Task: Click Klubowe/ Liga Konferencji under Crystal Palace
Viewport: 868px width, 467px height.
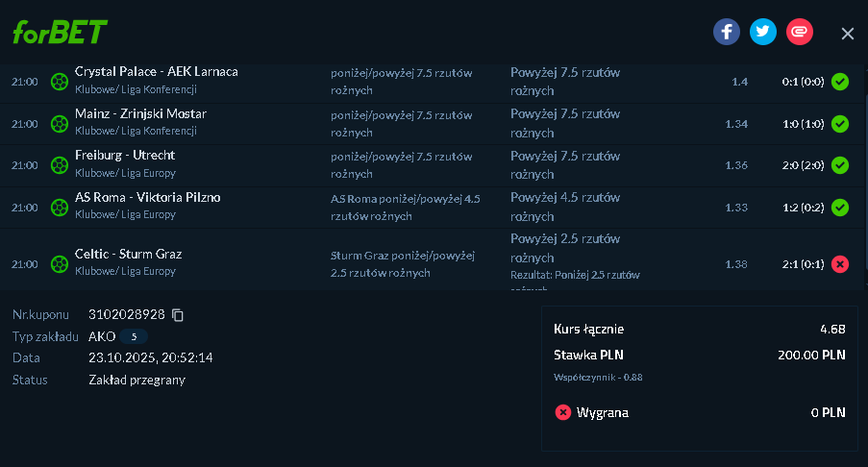Action: tap(136, 89)
